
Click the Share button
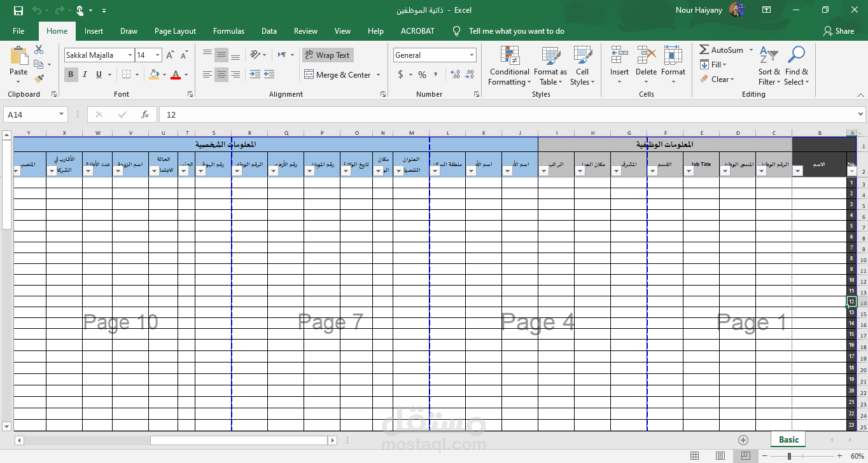(839, 31)
